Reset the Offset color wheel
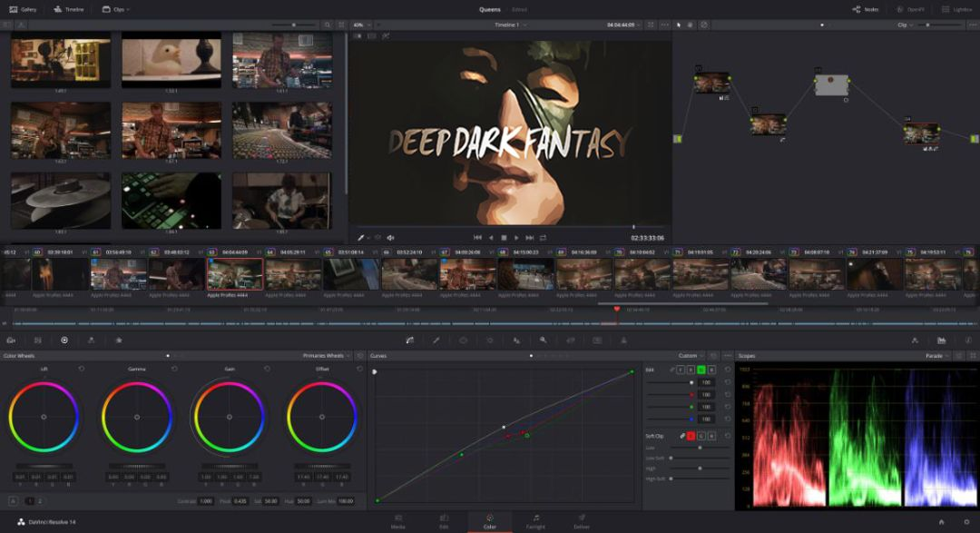Viewport: 980px width, 533px height. pos(359,369)
